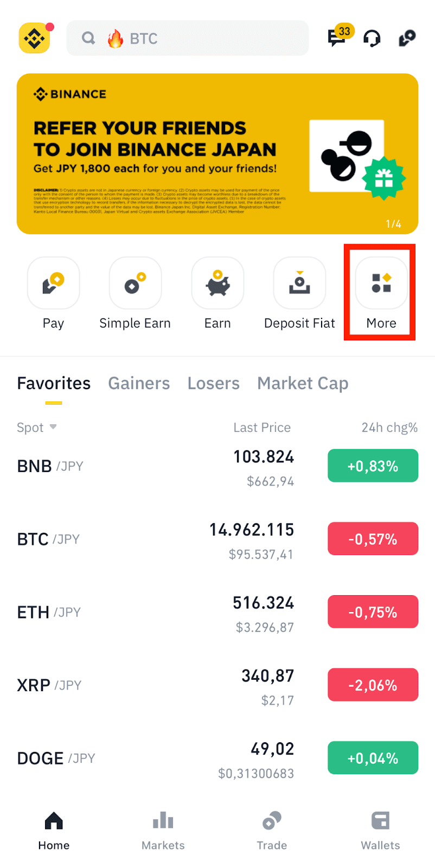Tap the Deposit Fiat icon

[299, 283]
